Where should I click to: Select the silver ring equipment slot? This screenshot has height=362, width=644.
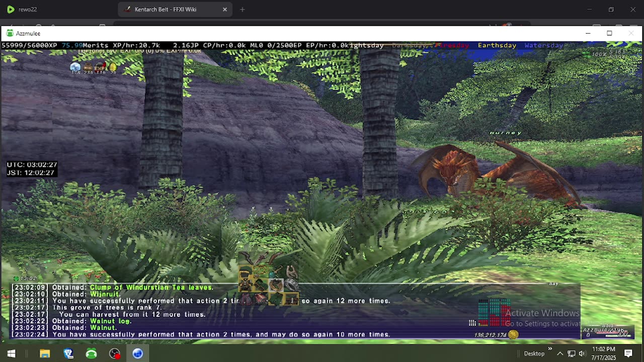pos(291,285)
